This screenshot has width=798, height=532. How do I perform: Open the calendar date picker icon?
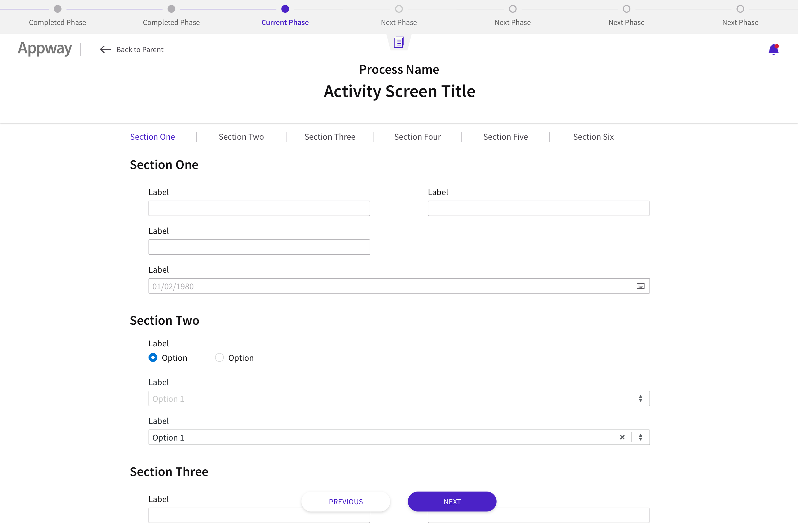[x=640, y=286]
